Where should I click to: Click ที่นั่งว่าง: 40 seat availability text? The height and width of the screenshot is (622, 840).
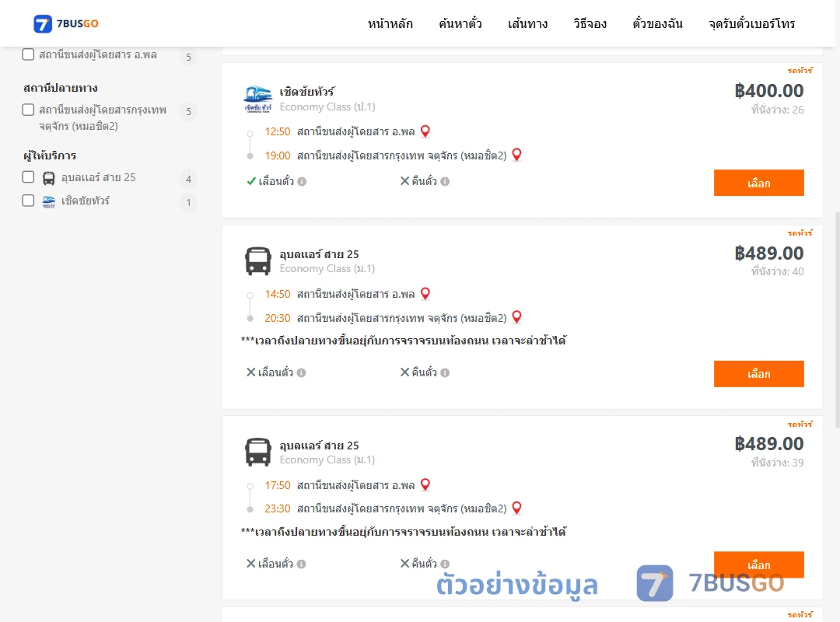[777, 271]
